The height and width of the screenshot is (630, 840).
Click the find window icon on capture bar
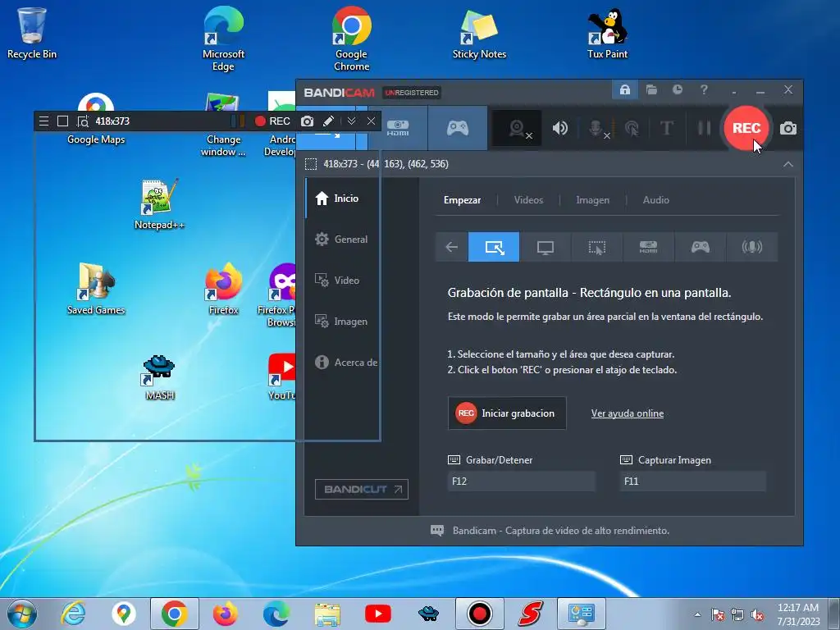click(x=83, y=121)
